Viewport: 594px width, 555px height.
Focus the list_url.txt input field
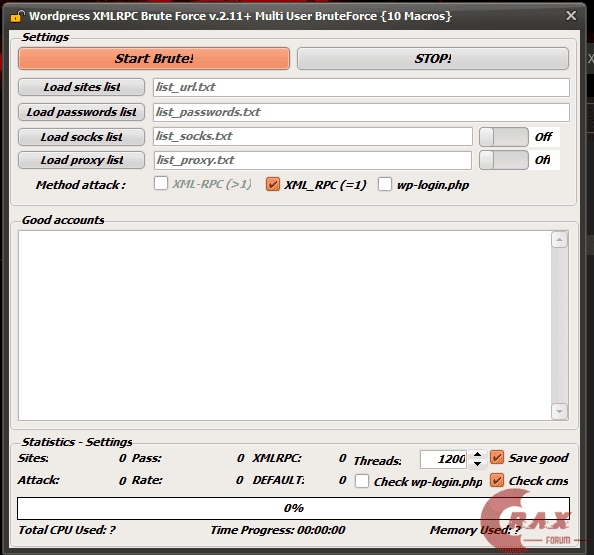(361, 87)
